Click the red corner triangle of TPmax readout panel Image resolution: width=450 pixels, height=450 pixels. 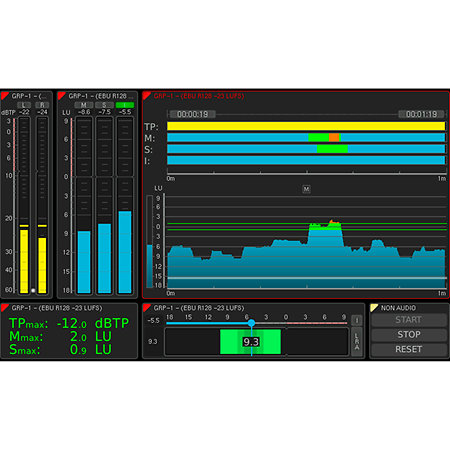(x=5, y=307)
